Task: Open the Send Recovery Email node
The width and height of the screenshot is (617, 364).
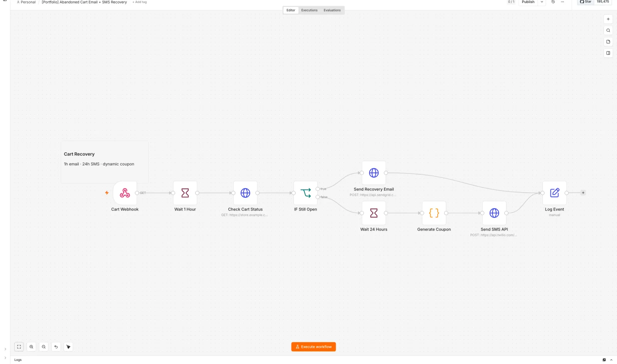Action: 374,173
